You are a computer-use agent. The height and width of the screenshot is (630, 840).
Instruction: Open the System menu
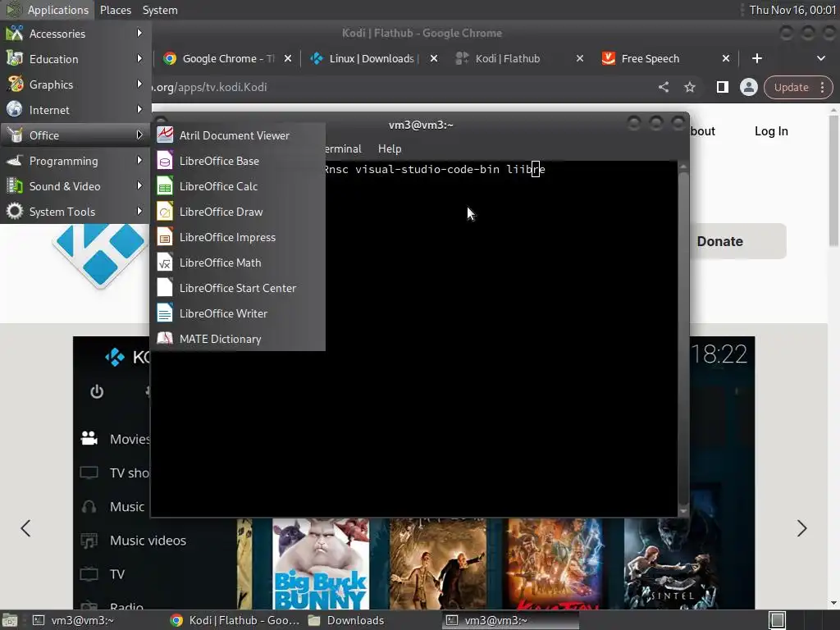click(160, 10)
